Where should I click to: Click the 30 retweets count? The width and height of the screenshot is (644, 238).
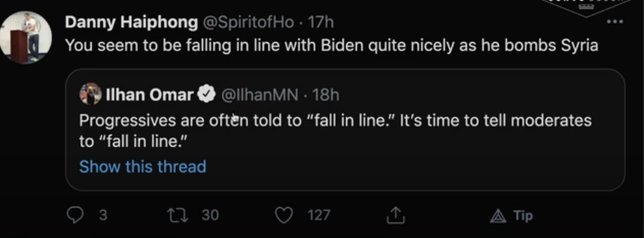(210, 215)
